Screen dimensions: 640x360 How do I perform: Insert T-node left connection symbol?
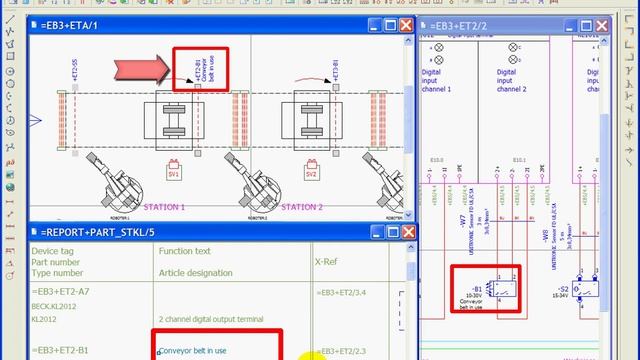click(629, 109)
